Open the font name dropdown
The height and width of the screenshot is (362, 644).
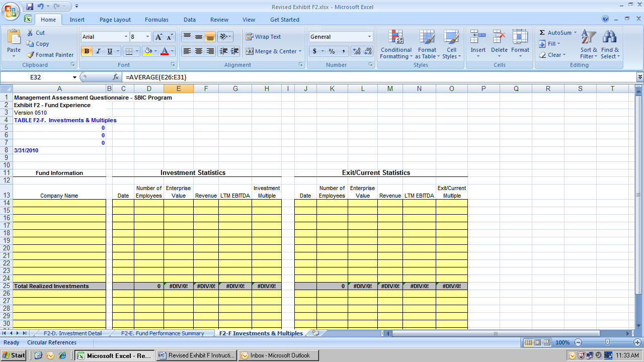126,37
